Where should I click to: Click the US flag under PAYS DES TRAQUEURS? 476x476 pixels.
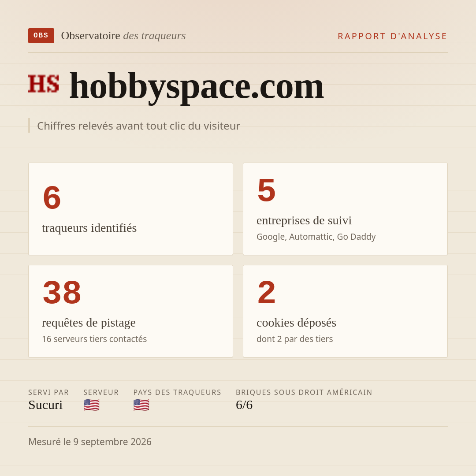click(x=141, y=405)
